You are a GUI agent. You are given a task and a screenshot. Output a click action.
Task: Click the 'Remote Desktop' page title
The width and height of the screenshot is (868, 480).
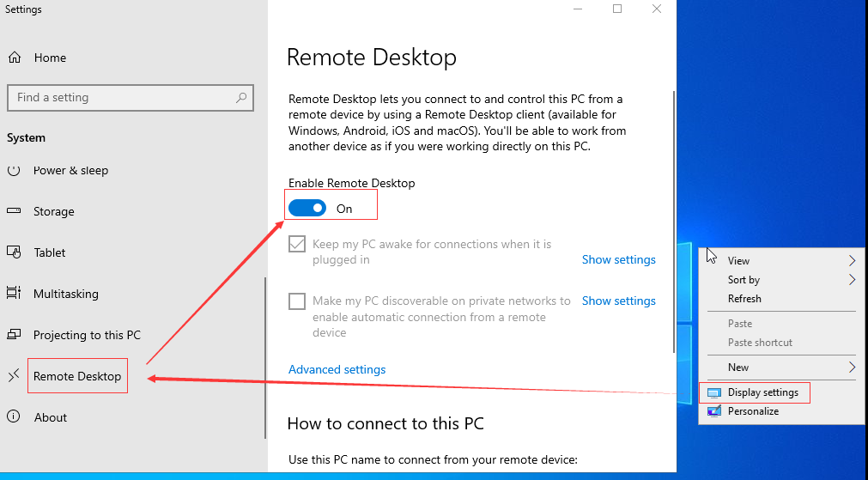pos(372,57)
